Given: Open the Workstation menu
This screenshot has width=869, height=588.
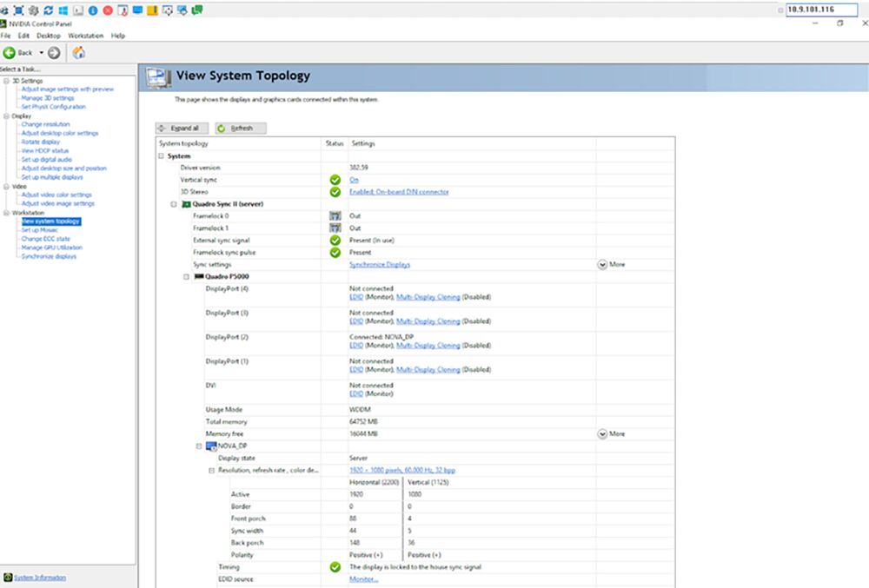Looking at the screenshot, I should click(x=86, y=36).
